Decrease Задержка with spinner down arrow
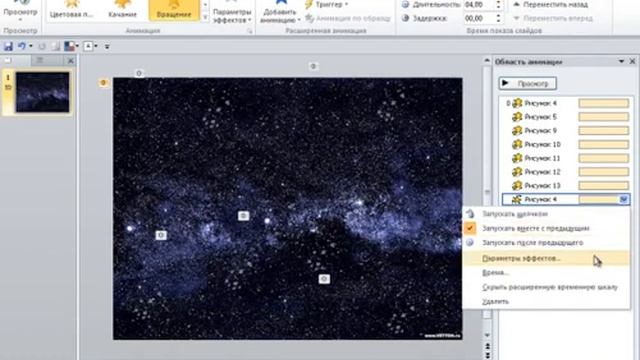The height and width of the screenshot is (360, 640). (498, 21)
